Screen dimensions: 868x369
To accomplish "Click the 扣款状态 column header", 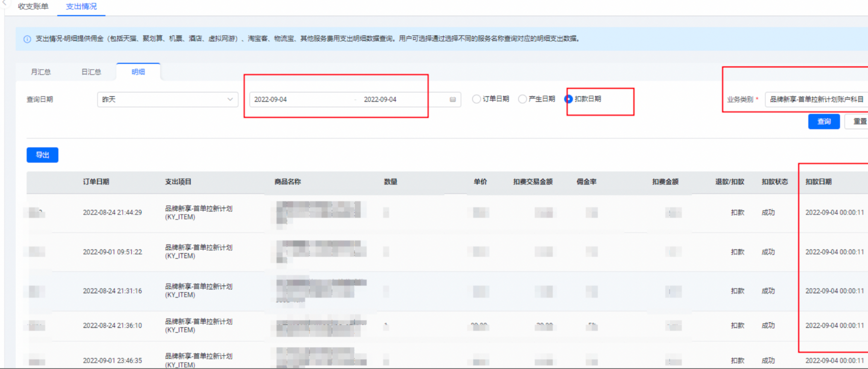I will click(x=775, y=182).
